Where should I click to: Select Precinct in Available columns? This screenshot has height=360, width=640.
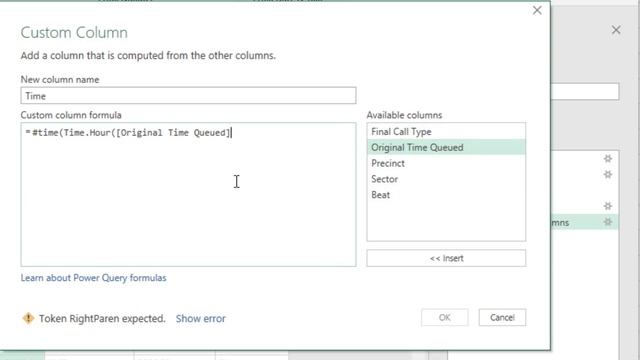[446, 163]
